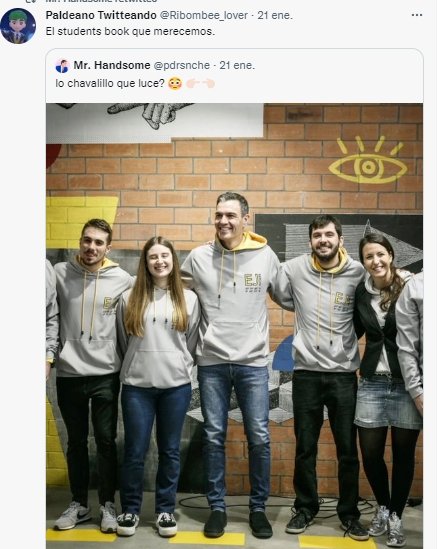Screen dimensions: 438x549
Task: Open the main tweet's 21 ene. timestamp
Action: coord(274,15)
